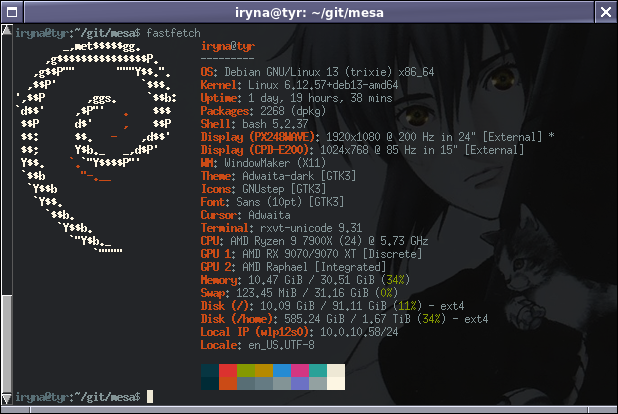Click the olive green color block
Image resolution: width=618 pixels, height=414 pixels.
[246, 371]
